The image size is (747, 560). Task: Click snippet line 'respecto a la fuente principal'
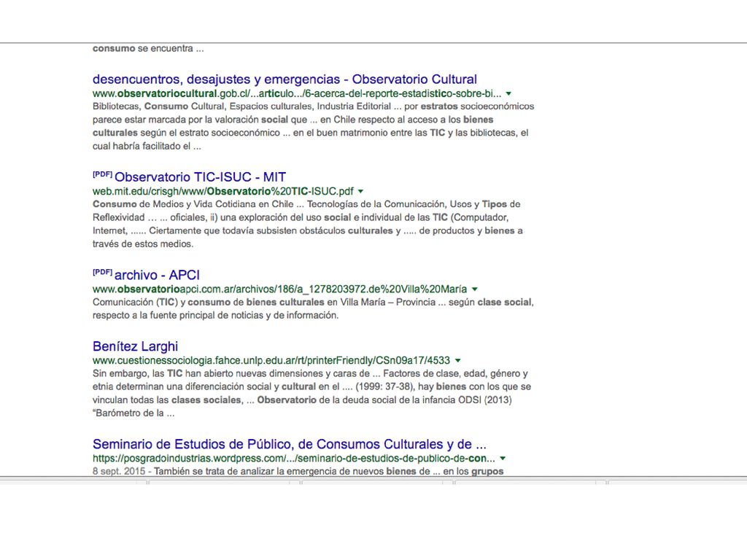point(215,315)
